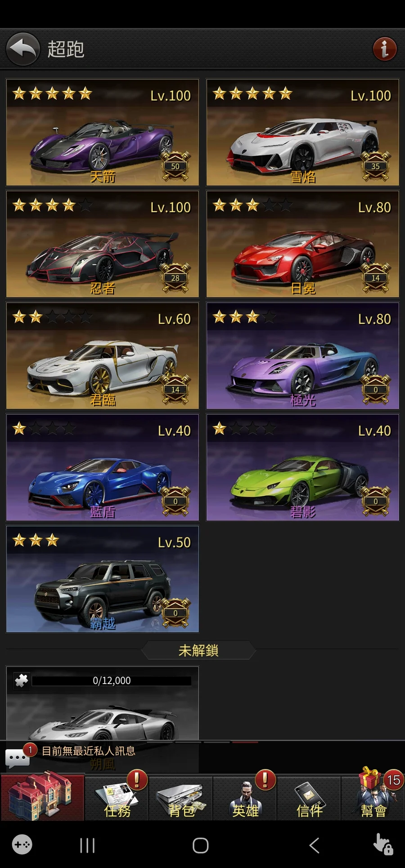This screenshot has height=868, width=405.
Task: Select the 藍盾 blue car card
Action: click(x=103, y=467)
